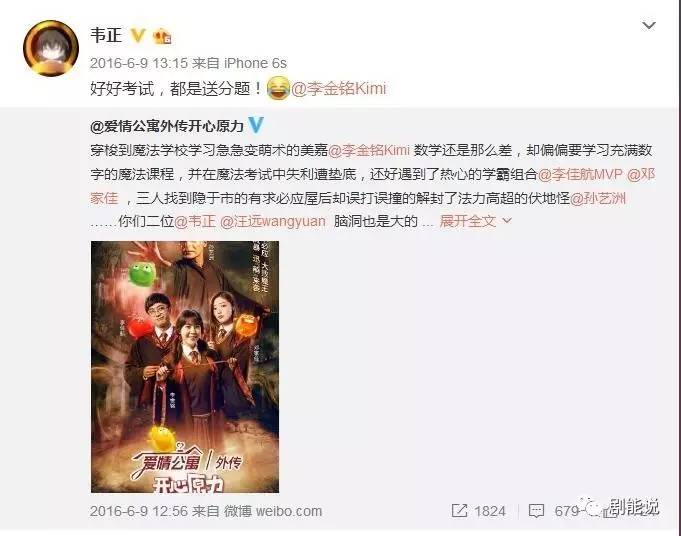Open @李金铭Kimi mention in top post
This screenshot has width=681, height=536.
tap(338, 89)
